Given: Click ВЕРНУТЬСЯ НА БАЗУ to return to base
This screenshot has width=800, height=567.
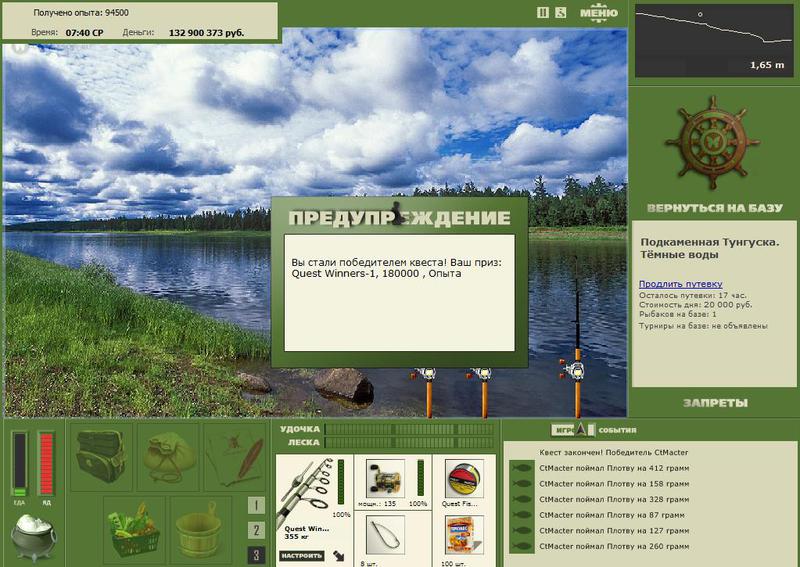Looking at the screenshot, I should point(714,208).
